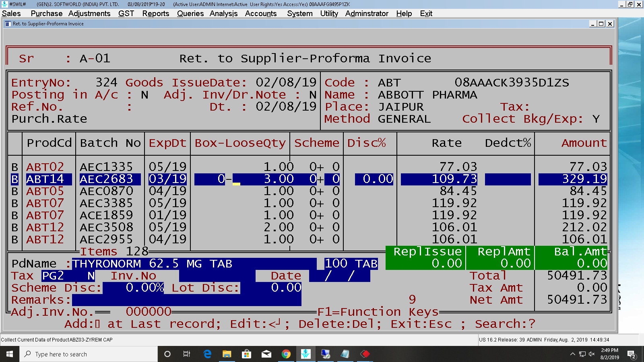
Task: Click the Rate field showing 109.73
Action: point(439,179)
